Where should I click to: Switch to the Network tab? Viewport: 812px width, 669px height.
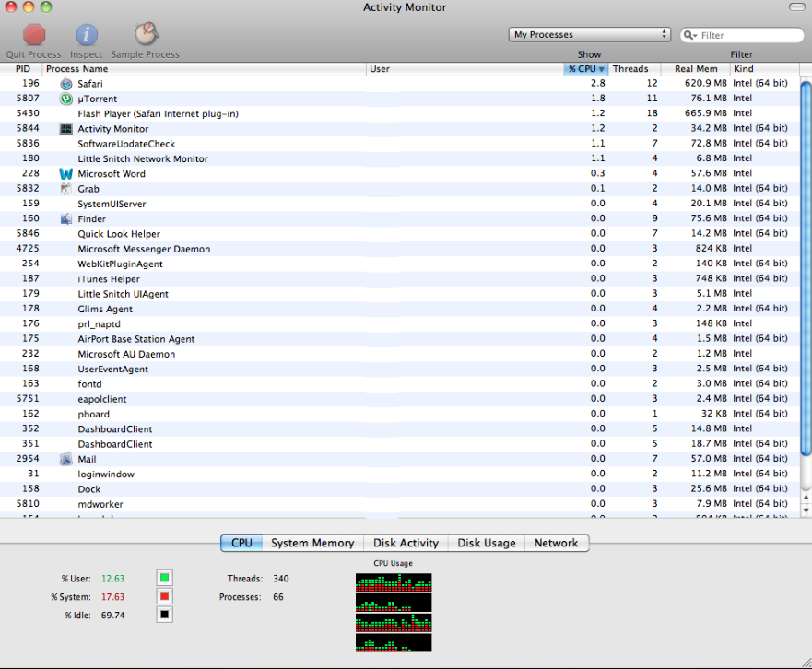[x=557, y=543]
